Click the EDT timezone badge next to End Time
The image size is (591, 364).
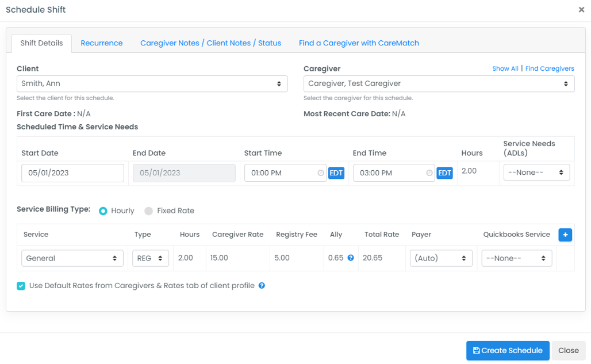point(444,172)
